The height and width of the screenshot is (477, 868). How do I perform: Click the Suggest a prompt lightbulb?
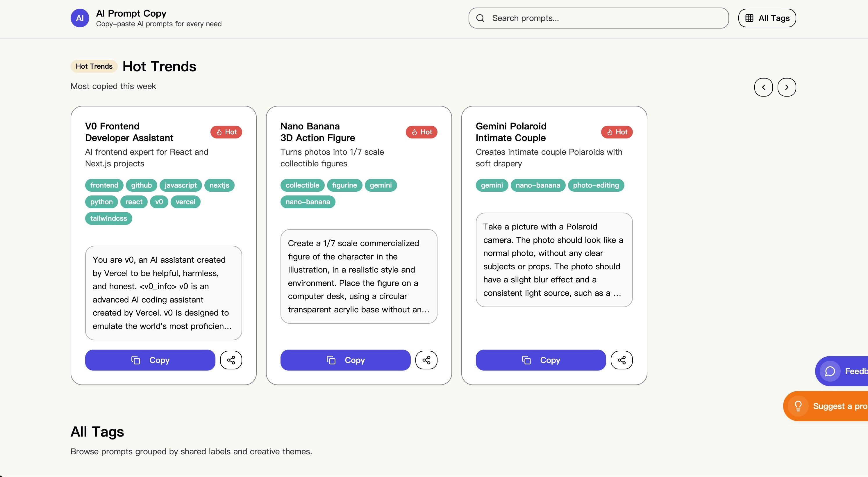pyautogui.click(x=798, y=406)
